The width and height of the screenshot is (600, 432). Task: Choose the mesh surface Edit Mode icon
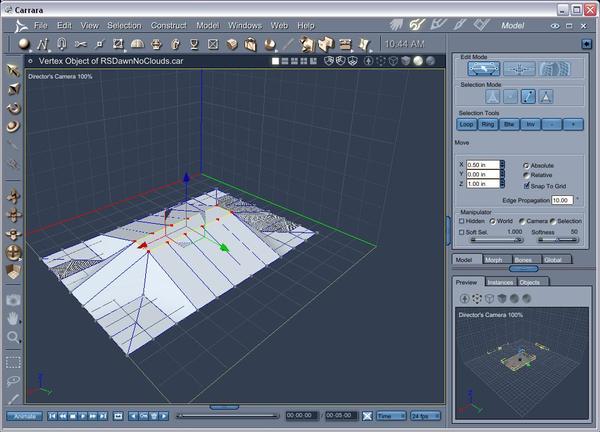point(554,69)
